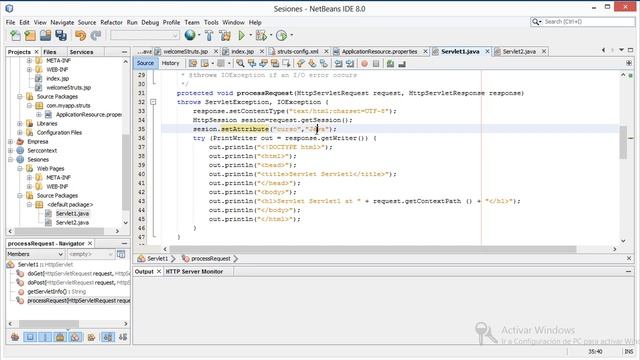Click the Stop Macro Recording square icon
This screenshot has height=360, width=640.
tap(376, 63)
